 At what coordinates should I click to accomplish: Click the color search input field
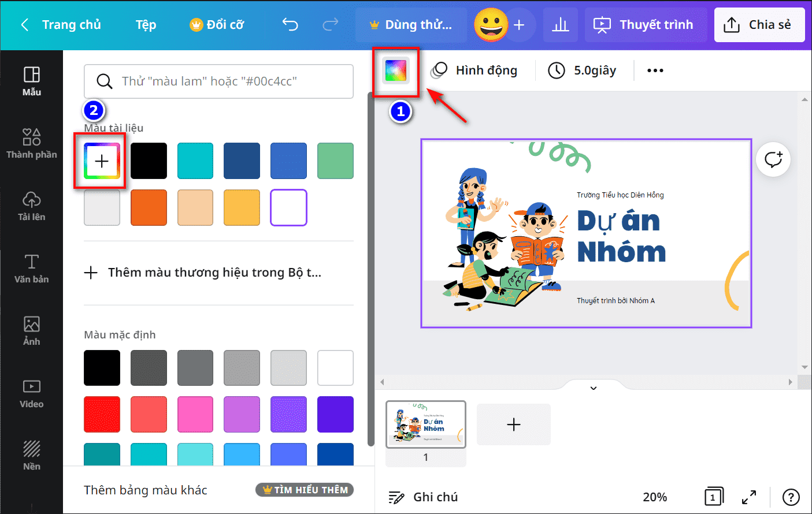[218, 81]
